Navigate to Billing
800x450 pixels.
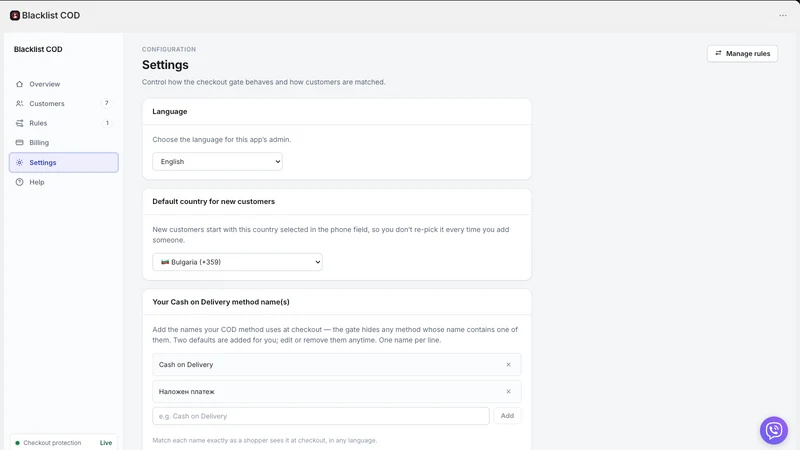click(64, 142)
